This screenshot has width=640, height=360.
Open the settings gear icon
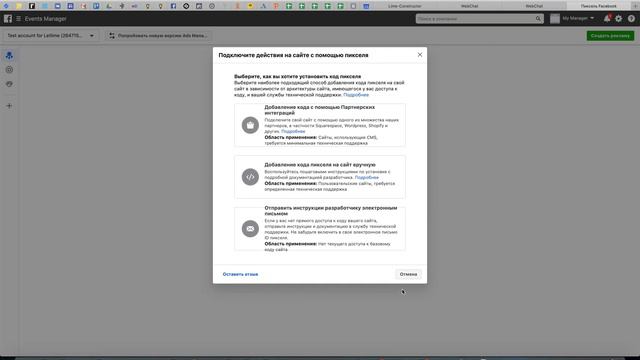pos(619,19)
